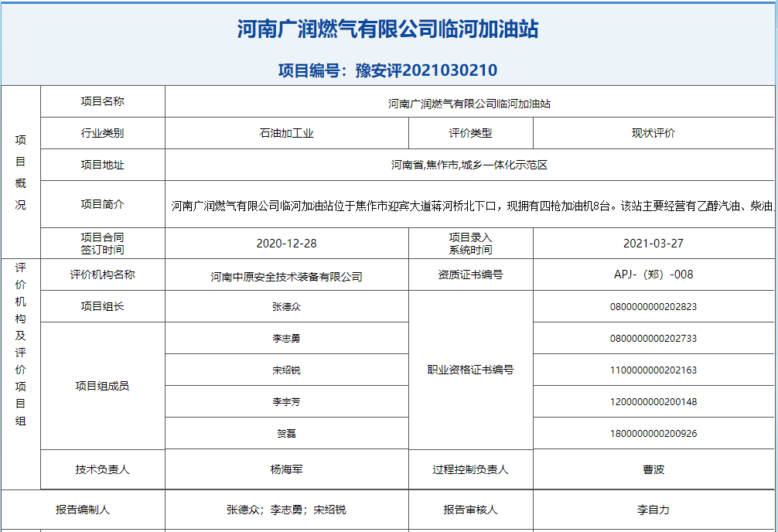Click the 项目录入系统时间 label

click(470, 243)
